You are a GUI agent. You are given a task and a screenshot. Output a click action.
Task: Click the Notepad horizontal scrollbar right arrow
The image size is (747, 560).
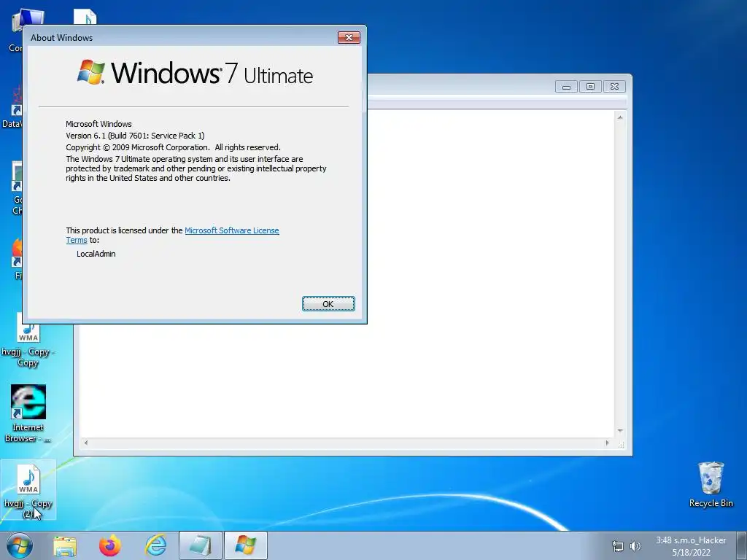(607, 443)
